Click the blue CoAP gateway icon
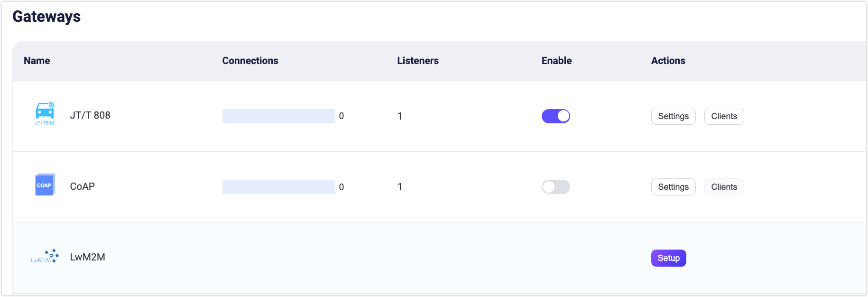868x297 pixels. pyautogui.click(x=45, y=185)
